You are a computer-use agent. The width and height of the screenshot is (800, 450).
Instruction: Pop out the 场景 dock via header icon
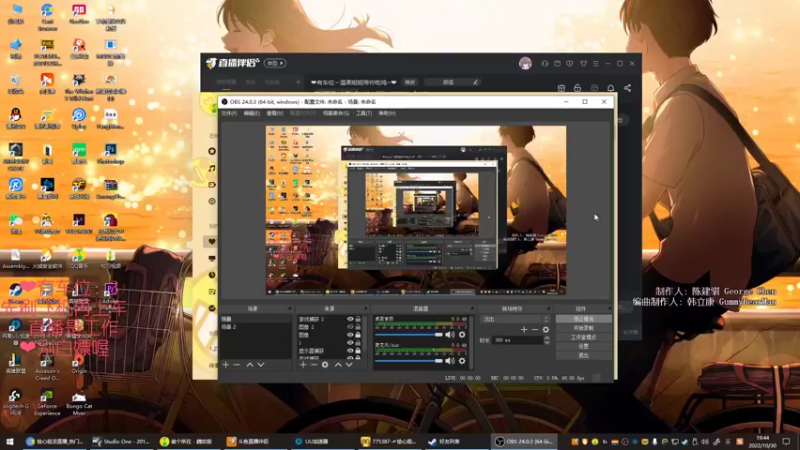pyautogui.click(x=289, y=309)
